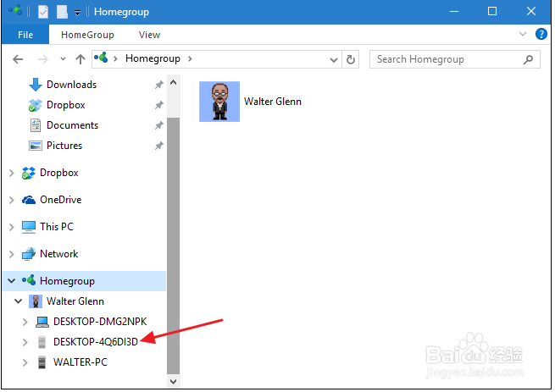Viewport: 555px width, 392px height.
Task: Open the Customize Quick Access Toolbar dropdown
Action: (x=77, y=13)
